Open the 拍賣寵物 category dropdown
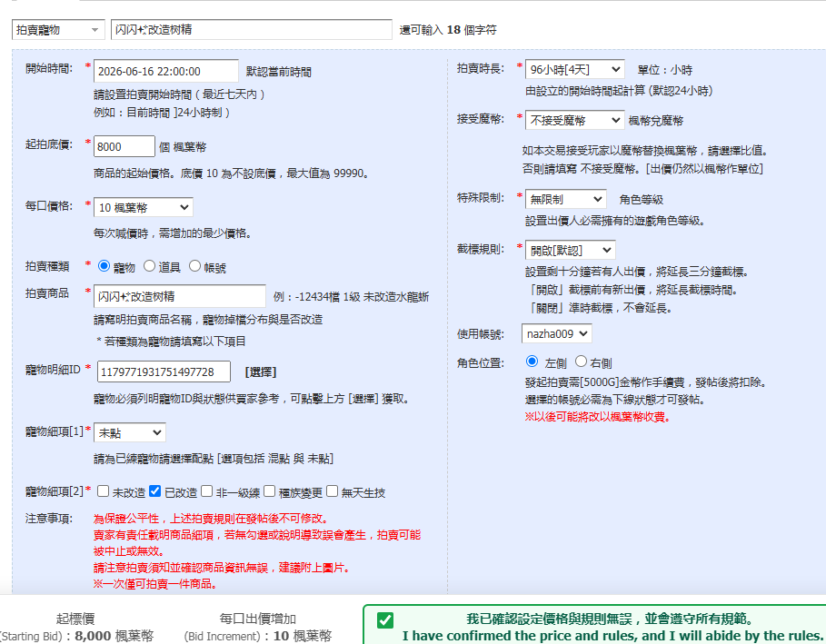Image resolution: width=826 pixels, height=644 pixels. [x=58, y=29]
